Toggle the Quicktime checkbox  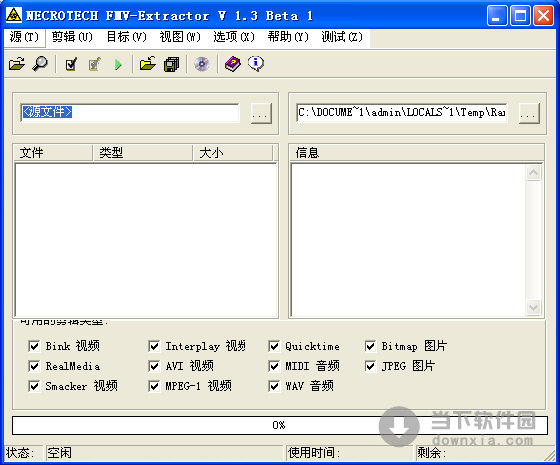point(274,346)
